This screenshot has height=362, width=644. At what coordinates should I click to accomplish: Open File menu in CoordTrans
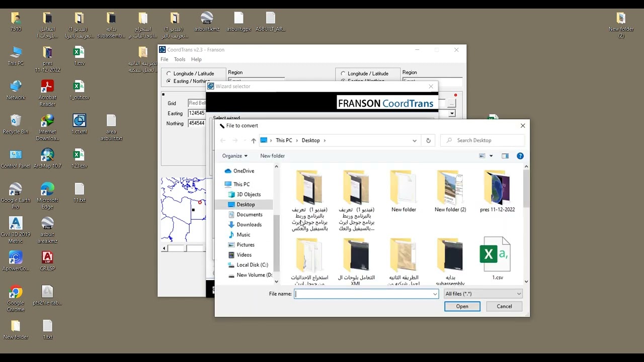[x=165, y=59]
